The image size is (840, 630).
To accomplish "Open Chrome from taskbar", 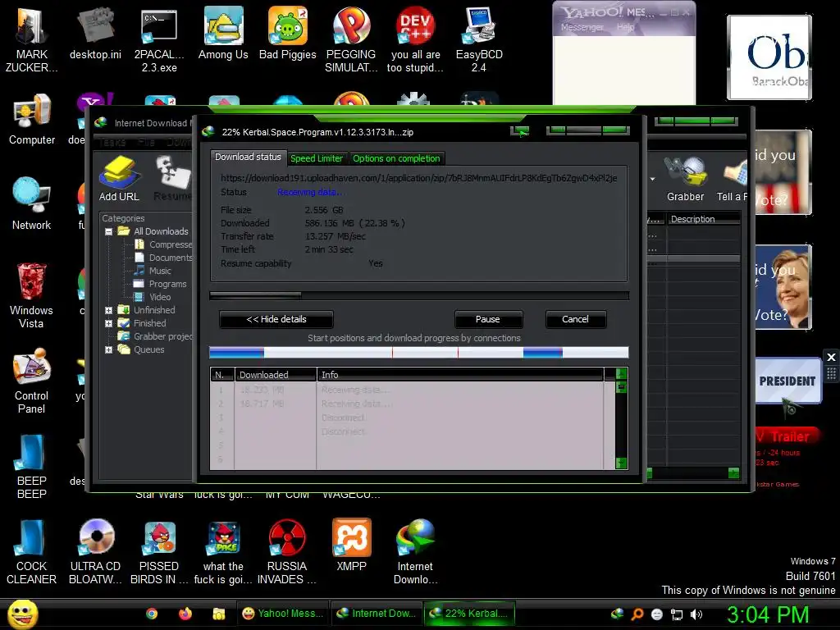I will tap(152, 614).
